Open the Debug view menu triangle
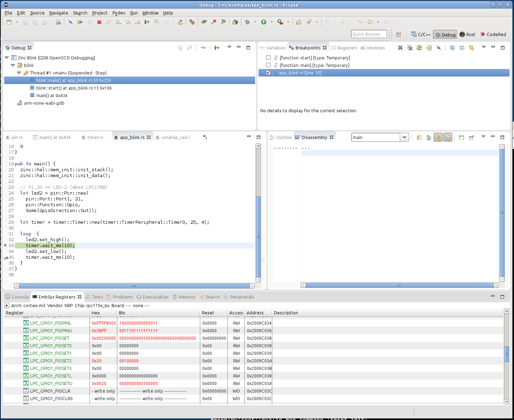The width and height of the screenshot is (514, 420). [x=229, y=47]
